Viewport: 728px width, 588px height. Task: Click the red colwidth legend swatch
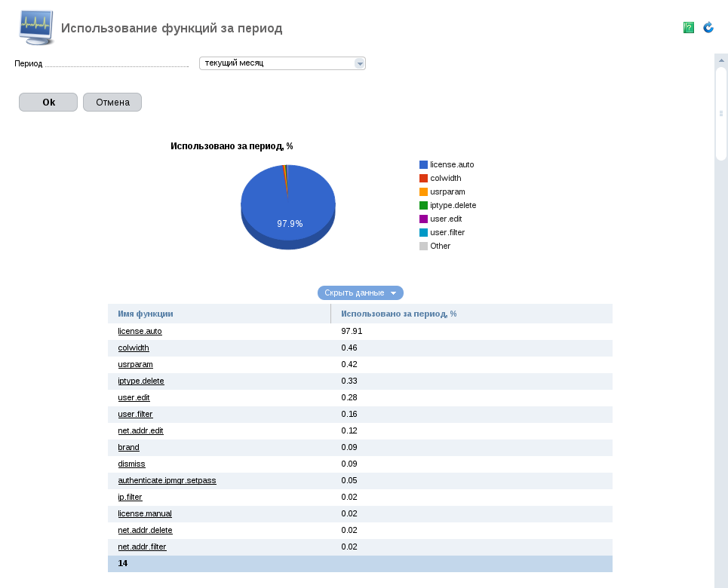point(423,178)
